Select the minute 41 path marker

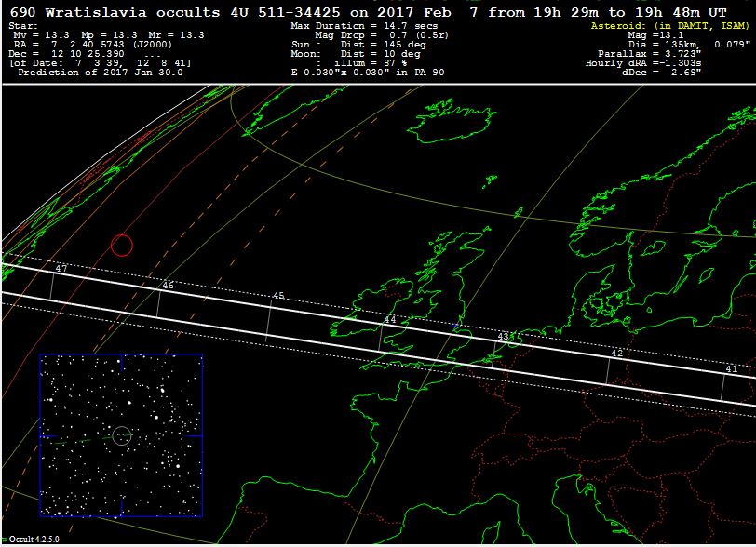coord(731,369)
